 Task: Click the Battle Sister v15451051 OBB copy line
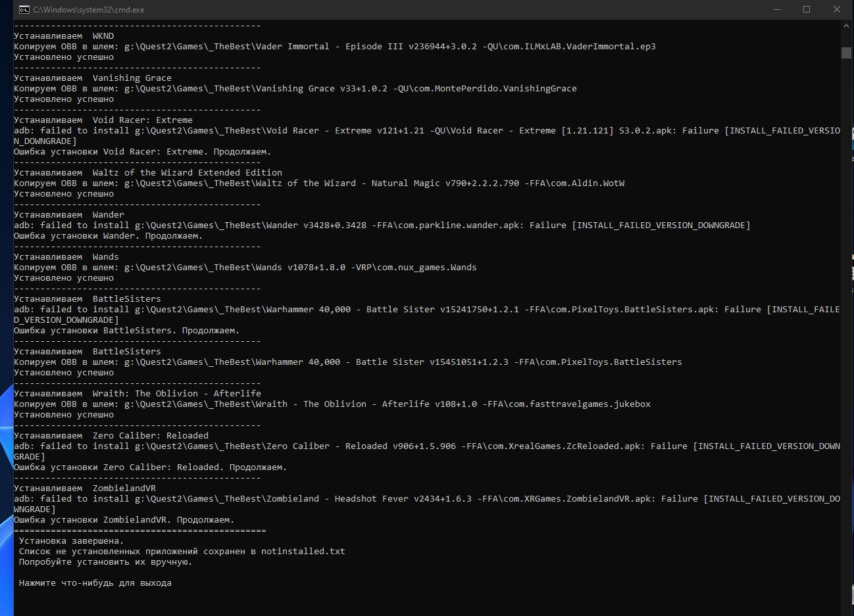[348, 362]
